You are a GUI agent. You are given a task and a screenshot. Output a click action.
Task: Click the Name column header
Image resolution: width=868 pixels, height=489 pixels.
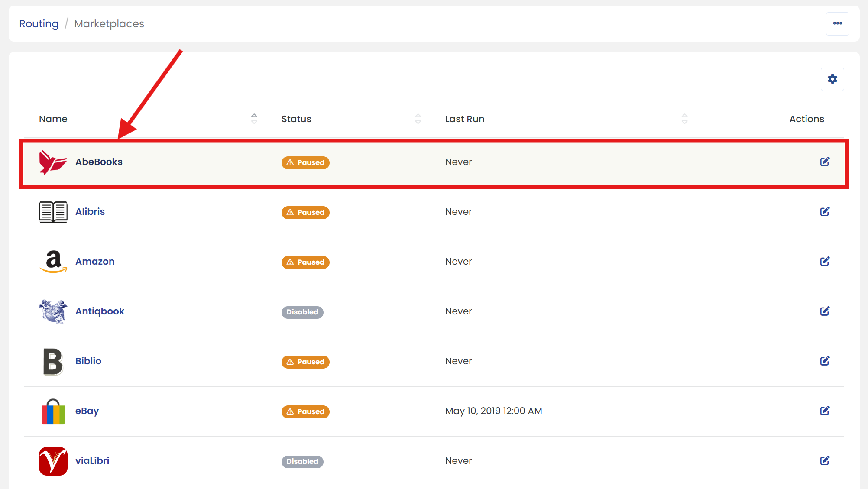[x=53, y=119]
